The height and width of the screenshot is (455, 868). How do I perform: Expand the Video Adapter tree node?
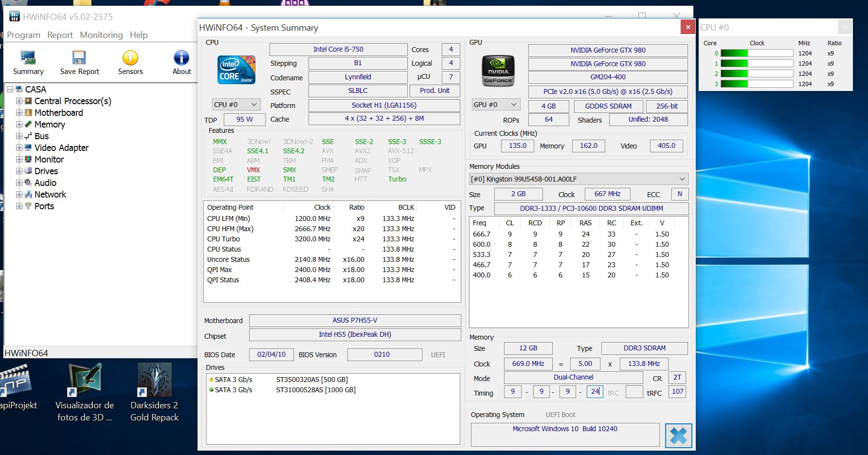coord(19,147)
